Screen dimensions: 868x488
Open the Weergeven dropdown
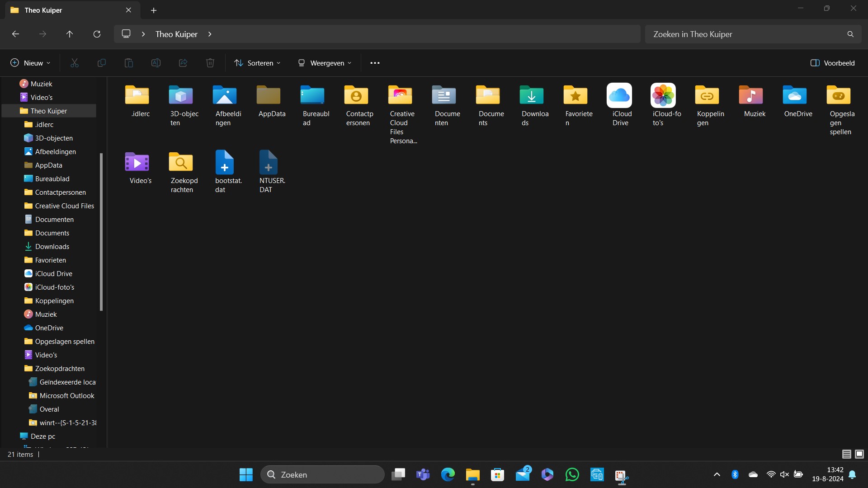click(325, 63)
